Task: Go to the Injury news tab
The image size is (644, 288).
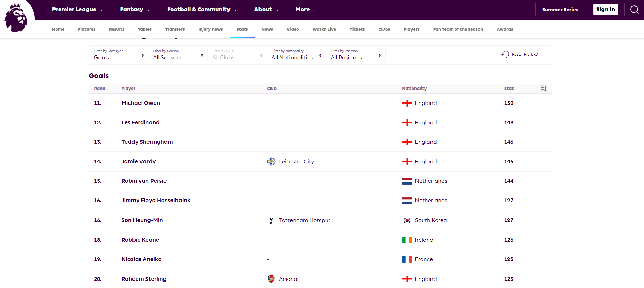Action: tap(210, 29)
